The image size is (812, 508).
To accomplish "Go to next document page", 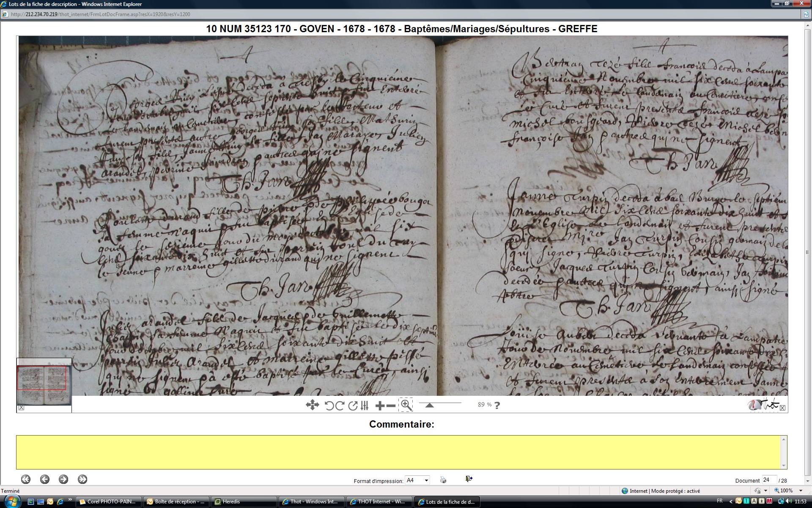I will pos(63,479).
